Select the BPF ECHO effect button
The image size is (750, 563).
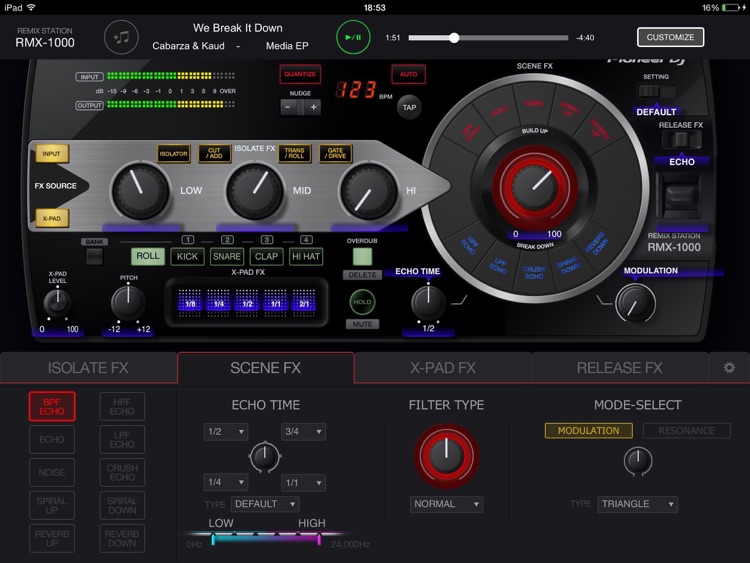52,407
